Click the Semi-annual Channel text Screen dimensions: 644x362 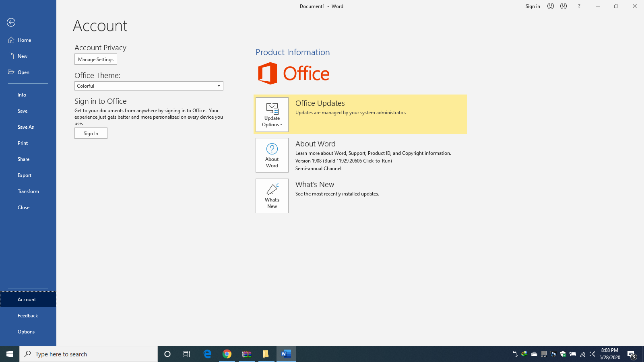318,169
